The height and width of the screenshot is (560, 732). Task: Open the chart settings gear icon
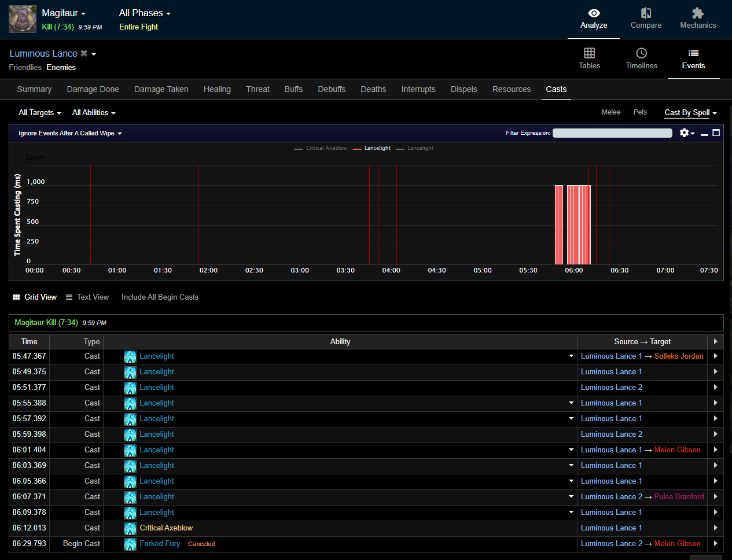tap(684, 133)
